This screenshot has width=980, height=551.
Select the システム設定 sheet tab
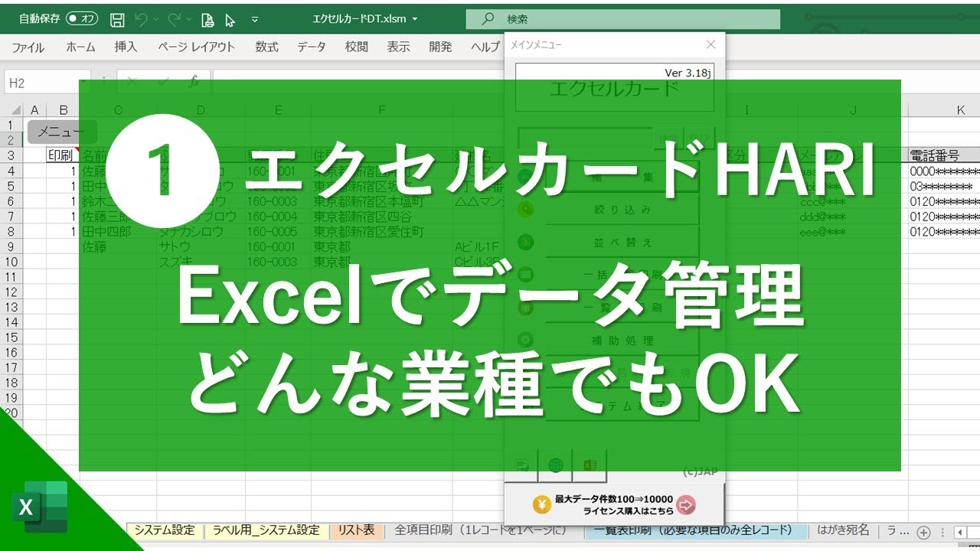point(165,530)
